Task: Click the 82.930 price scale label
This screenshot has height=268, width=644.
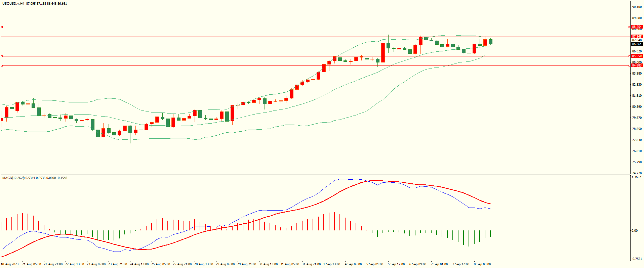Action: pos(637,85)
